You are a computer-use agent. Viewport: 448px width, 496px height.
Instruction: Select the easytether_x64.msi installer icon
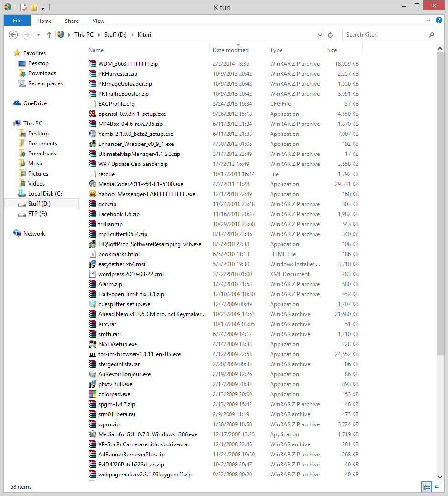93,264
